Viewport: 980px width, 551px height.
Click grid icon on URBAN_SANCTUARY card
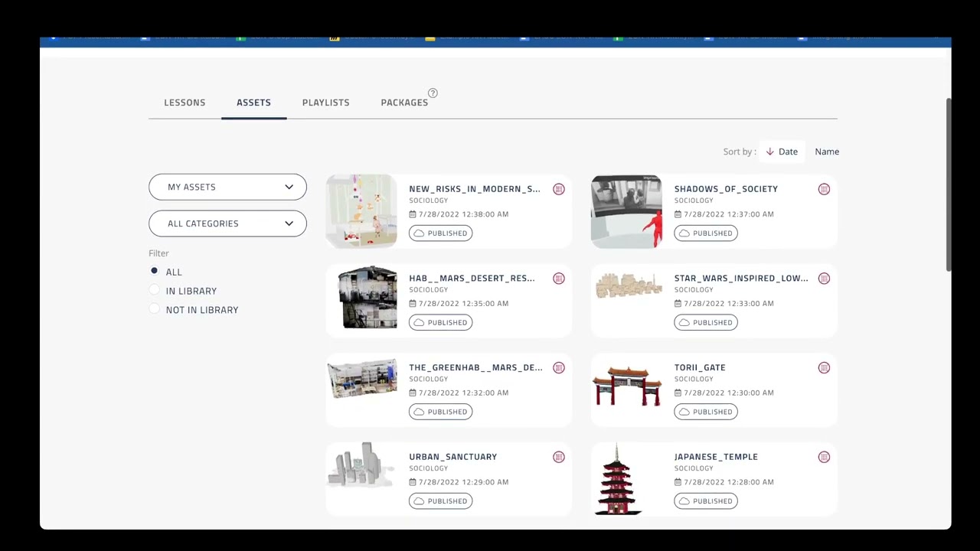coord(559,457)
